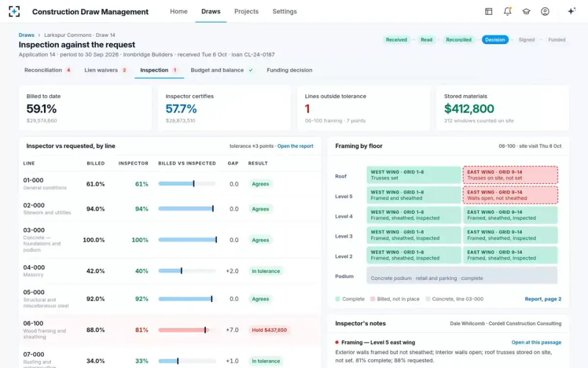
Task: Open the layout panel icon in header
Action: pos(489,11)
